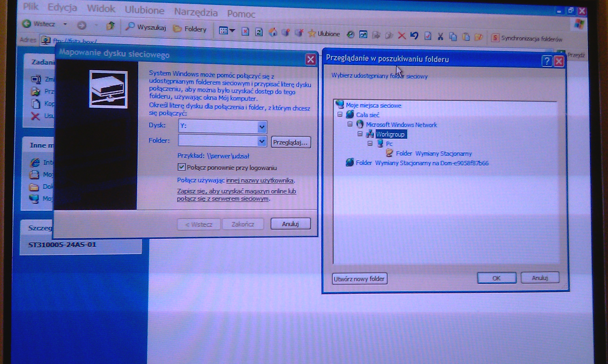Collapse the Cała sieć tree node

pos(340,114)
